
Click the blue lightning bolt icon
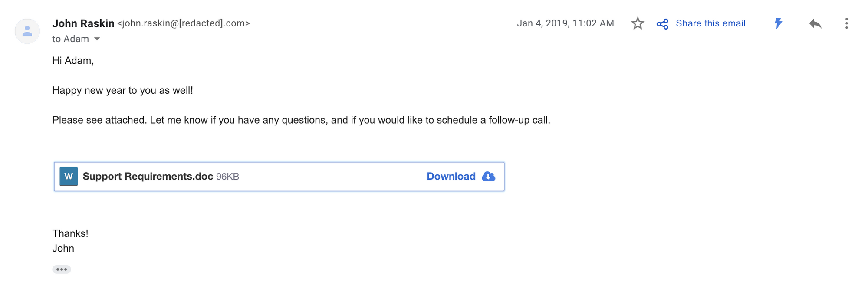tap(779, 23)
